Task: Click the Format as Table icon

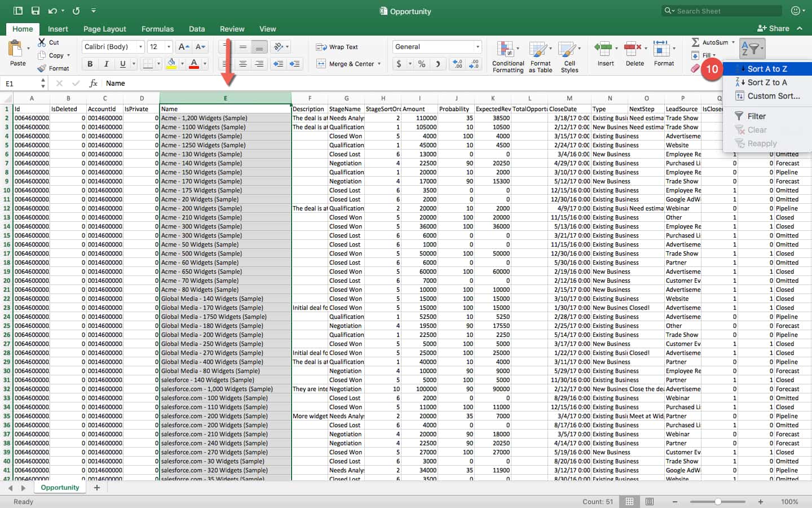Action: click(x=539, y=50)
